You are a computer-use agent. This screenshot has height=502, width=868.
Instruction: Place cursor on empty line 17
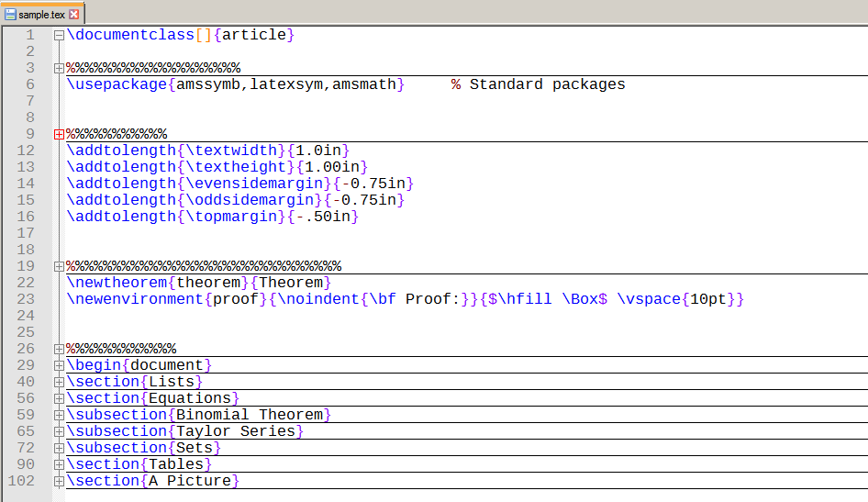click(465, 234)
